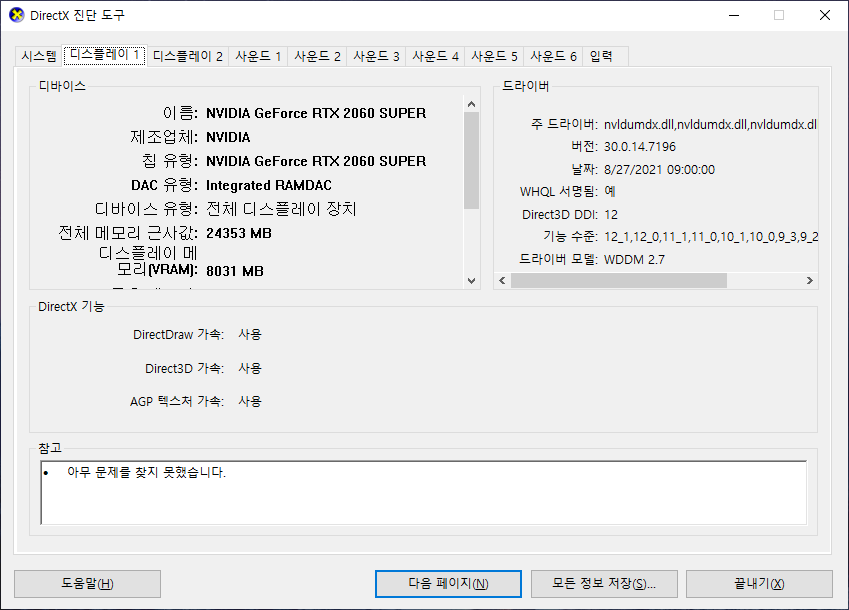The width and height of the screenshot is (849, 610).
Task: Click the 끝내기(X) button
Action: [759, 583]
